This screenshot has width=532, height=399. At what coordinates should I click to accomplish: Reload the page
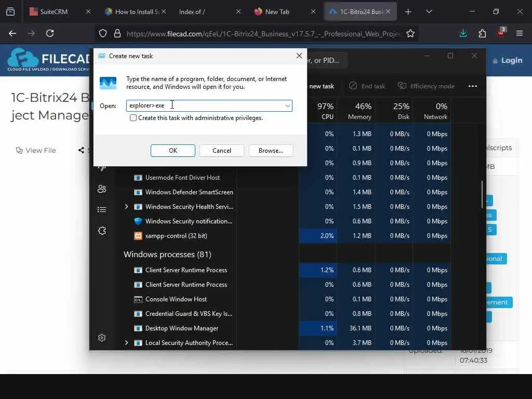coord(50,33)
